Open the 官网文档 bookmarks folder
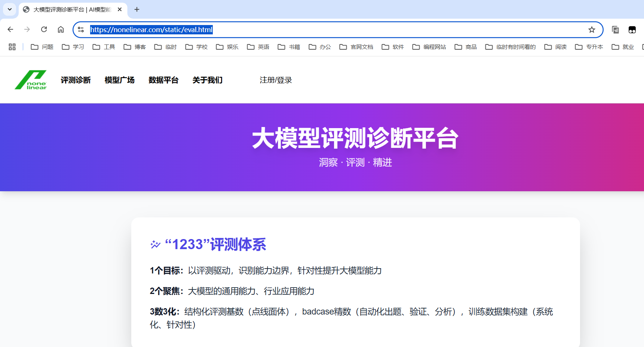644x347 pixels. (356, 47)
